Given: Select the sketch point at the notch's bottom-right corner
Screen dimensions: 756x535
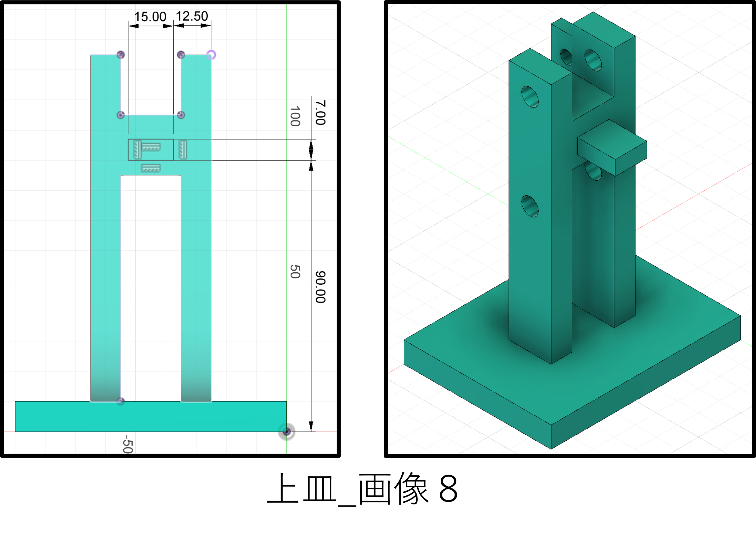Looking at the screenshot, I should (x=181, y=115).
